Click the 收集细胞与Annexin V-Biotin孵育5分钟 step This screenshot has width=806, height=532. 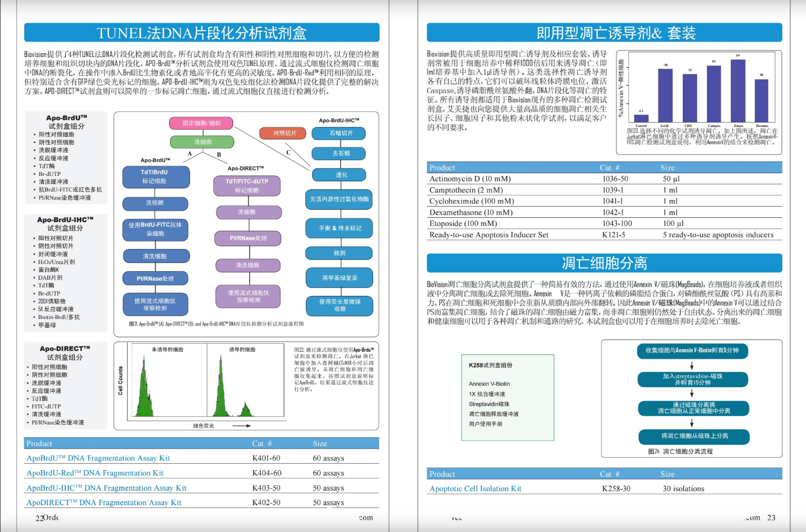692,351
